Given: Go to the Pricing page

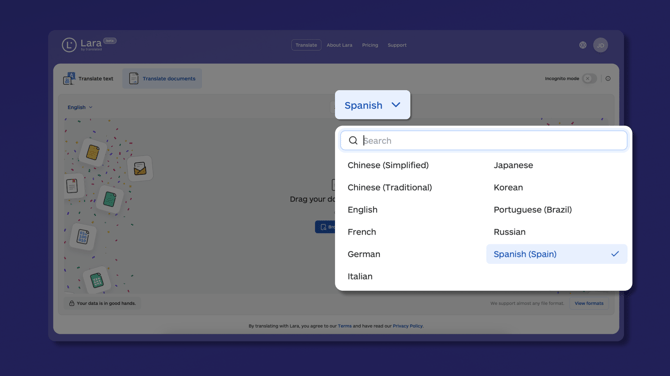Looking at the screenshot, I should [x=370, y=45].
